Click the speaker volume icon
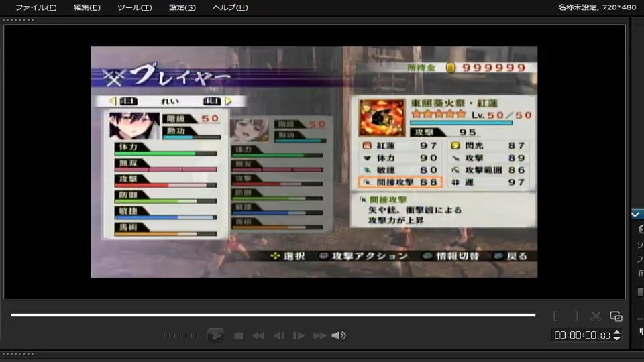Viewport: 644px width, 362px height. pyautogui.click(x=339, y=336)
